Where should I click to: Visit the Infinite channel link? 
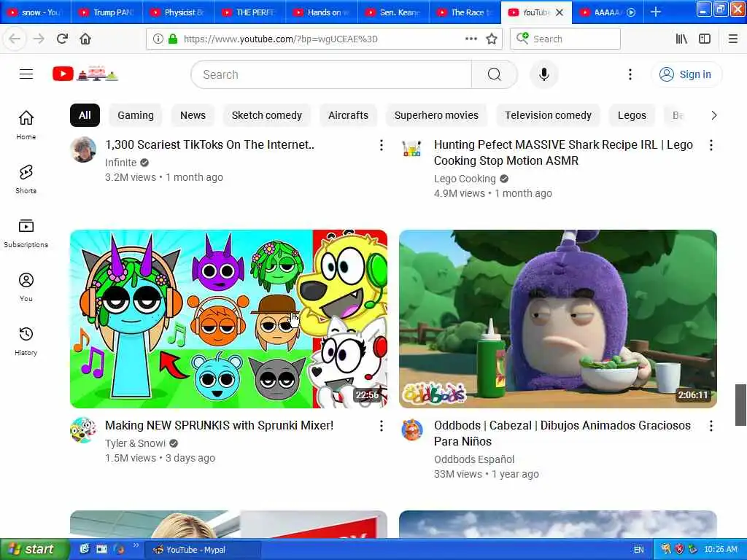click(x=120, y=163)
